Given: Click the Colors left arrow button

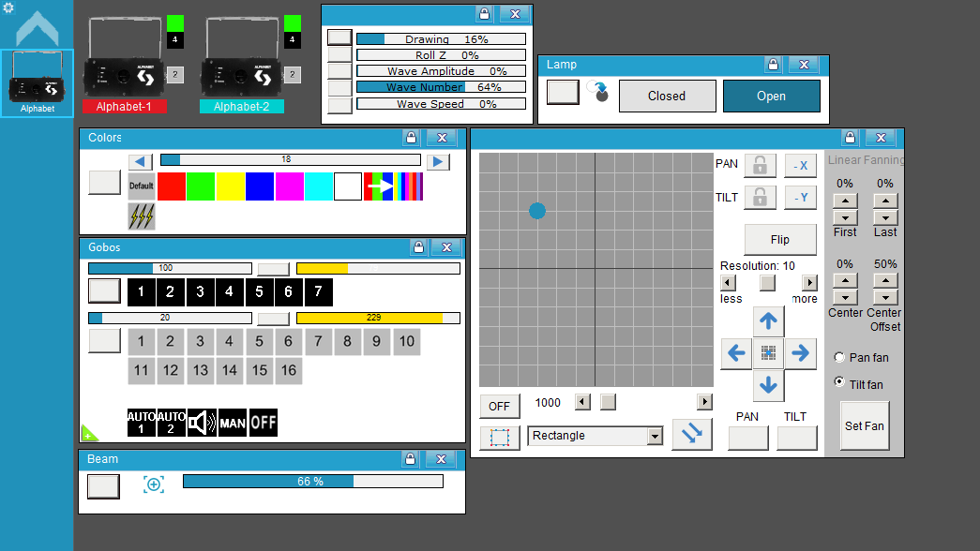Looking at the screenshot, I should (x=141, y=162).
